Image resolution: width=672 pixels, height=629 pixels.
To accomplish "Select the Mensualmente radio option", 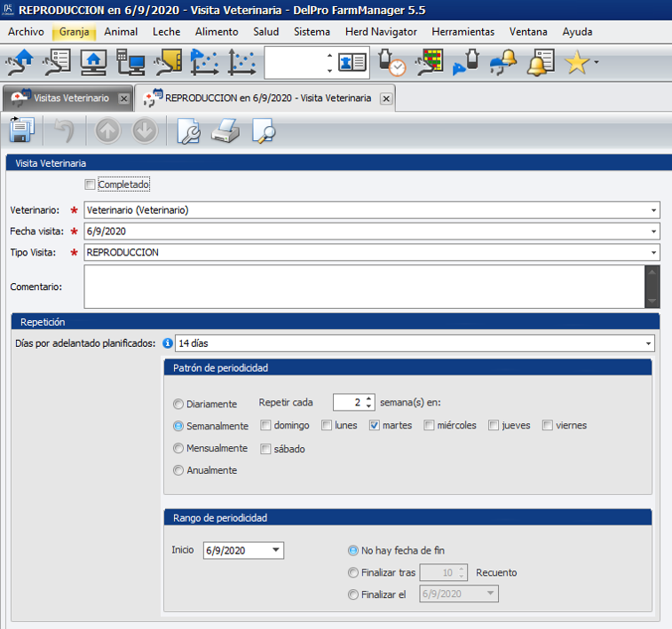I will 179,449.
